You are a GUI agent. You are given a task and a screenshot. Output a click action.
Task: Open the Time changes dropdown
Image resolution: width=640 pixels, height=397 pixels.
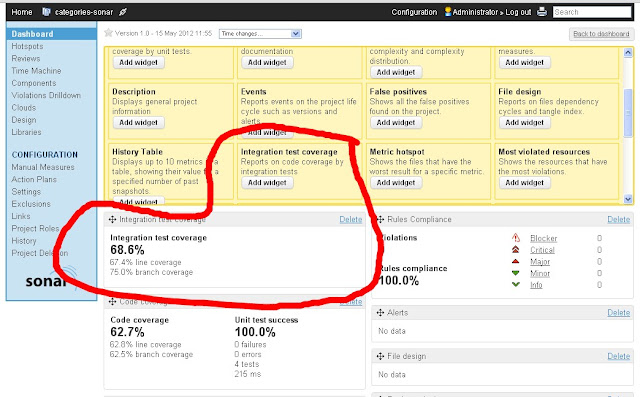[260, 33]
